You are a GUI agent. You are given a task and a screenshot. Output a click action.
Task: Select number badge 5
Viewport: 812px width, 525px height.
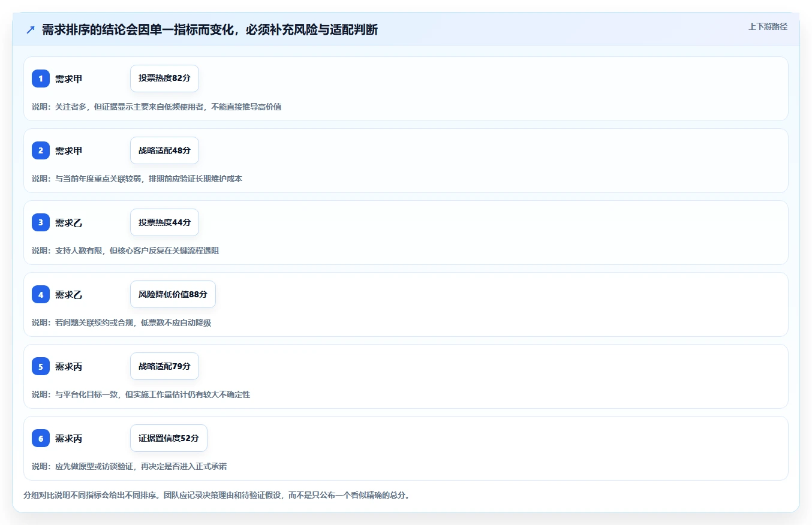click(41, 366)
